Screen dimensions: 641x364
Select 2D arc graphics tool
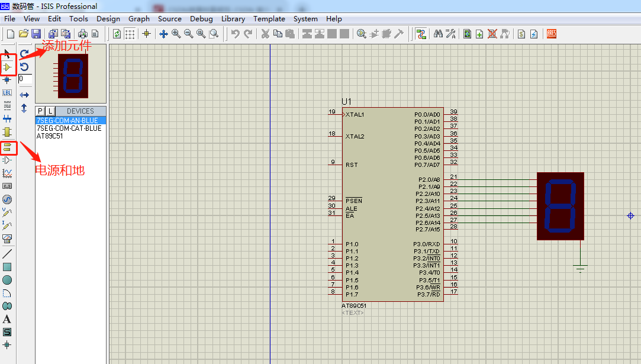point(7,293)
